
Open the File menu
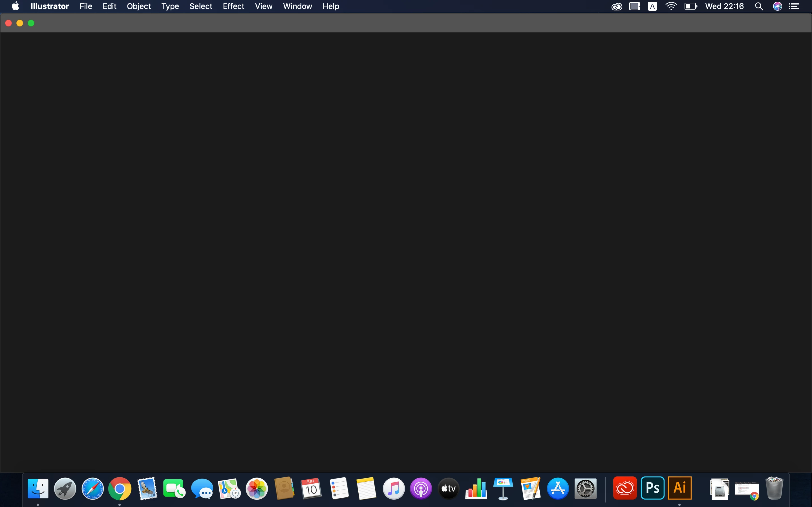click(x=85, y=6)
